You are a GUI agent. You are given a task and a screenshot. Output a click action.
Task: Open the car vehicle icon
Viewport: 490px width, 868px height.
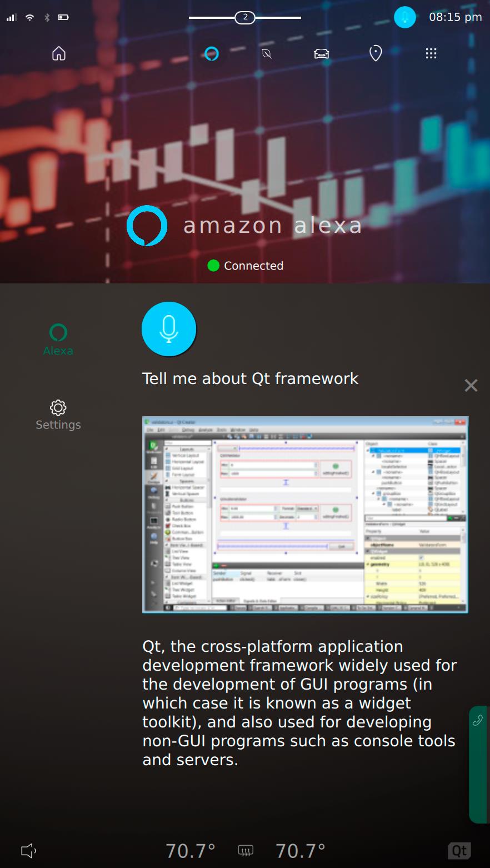[x=321, y=53]
